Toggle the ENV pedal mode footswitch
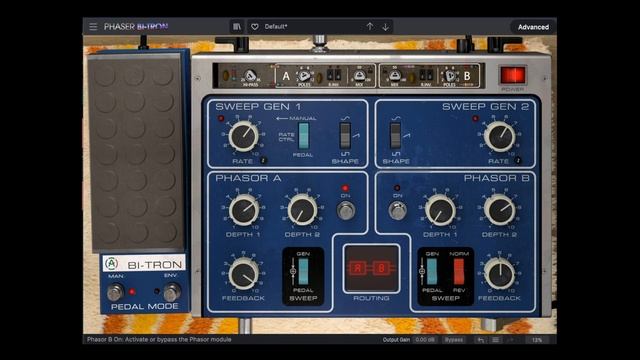The image size is (640, 360). [172, 292]
